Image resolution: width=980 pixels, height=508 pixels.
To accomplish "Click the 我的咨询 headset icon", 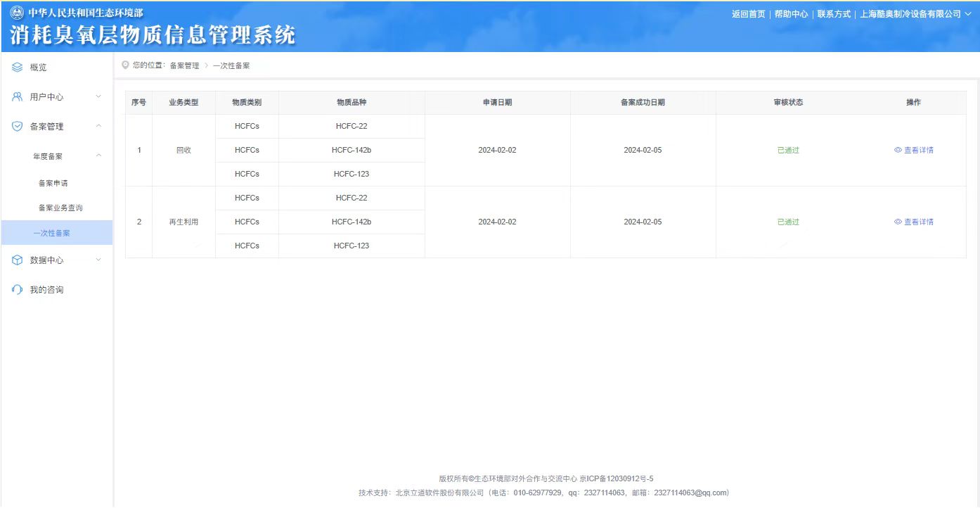I will click(18, 290).
